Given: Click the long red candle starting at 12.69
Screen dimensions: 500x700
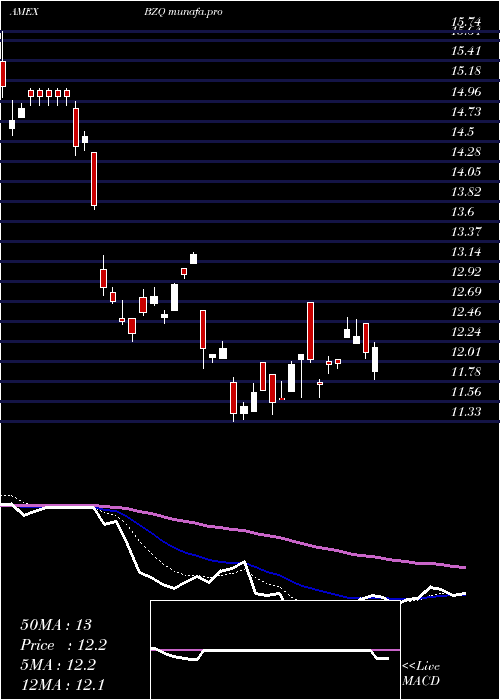Looking at the screenshot, I should pos(310,331).
